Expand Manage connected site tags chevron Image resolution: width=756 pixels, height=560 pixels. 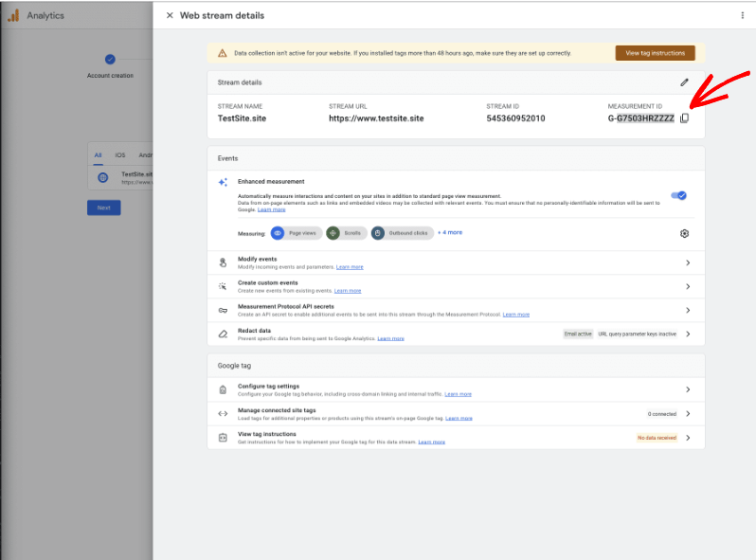688,413
